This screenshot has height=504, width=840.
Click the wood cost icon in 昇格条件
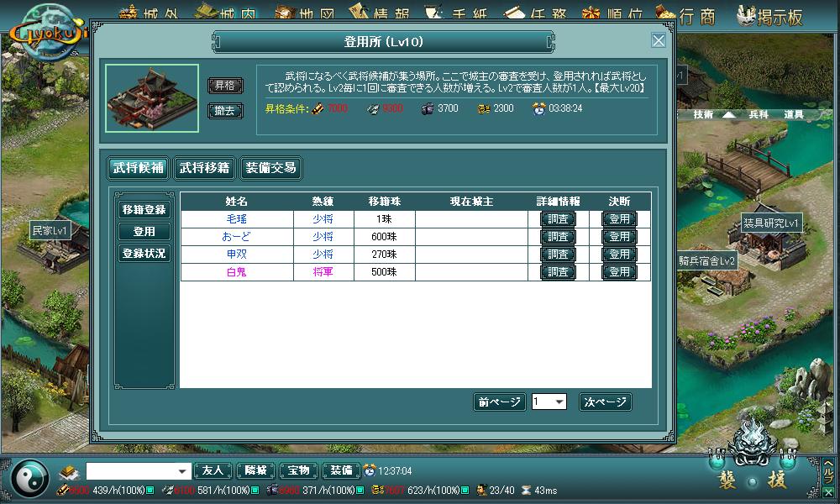(318, 108)
